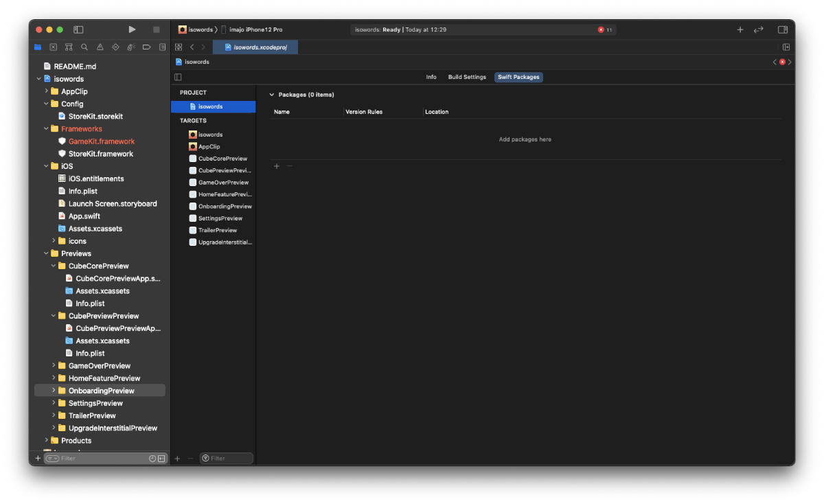This screenshot has height=504, width=824.
Task: Expand the icons folder
Action: coord(54,241)
